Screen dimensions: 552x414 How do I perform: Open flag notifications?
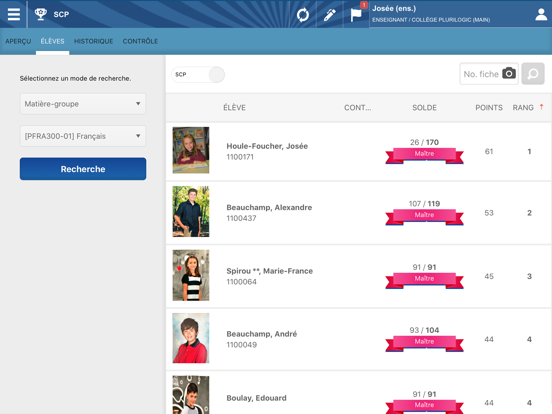pos(356,15)
